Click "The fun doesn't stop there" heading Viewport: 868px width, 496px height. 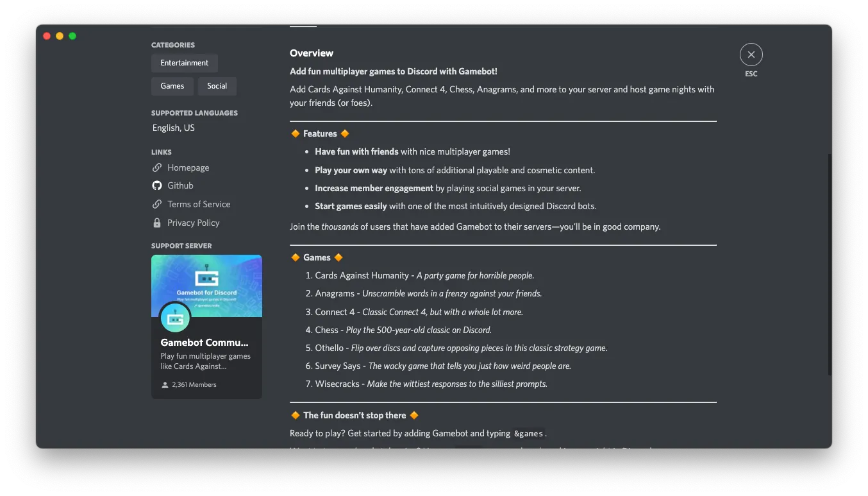pos(355,415)
